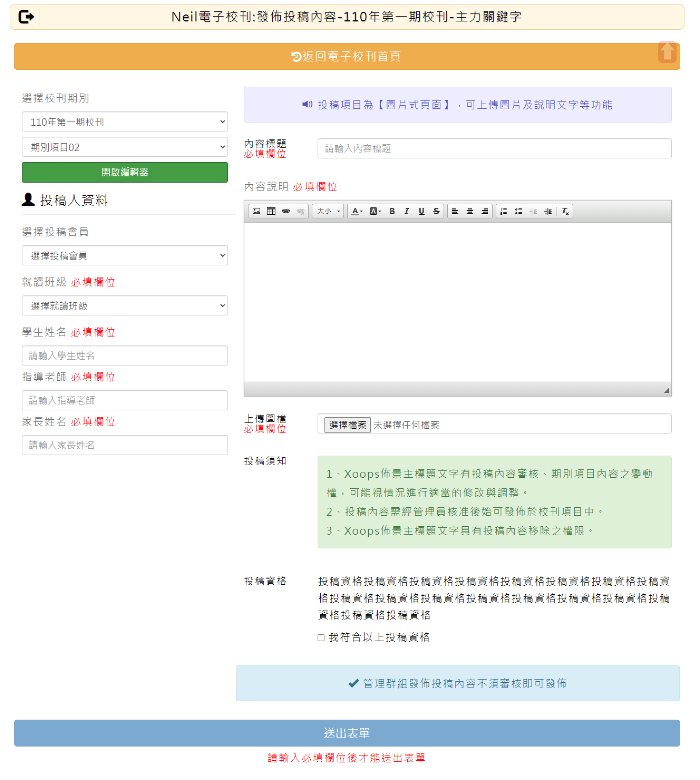This screenshot has width=700, height=780.
Task: Insert a numbered list in the editor
Action: (503, 211)
